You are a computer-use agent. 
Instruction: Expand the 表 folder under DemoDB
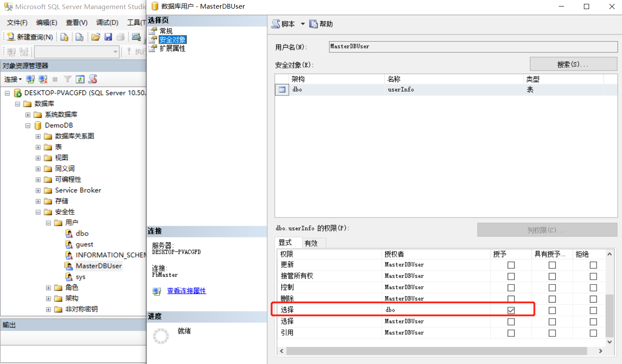click(37, 147)
